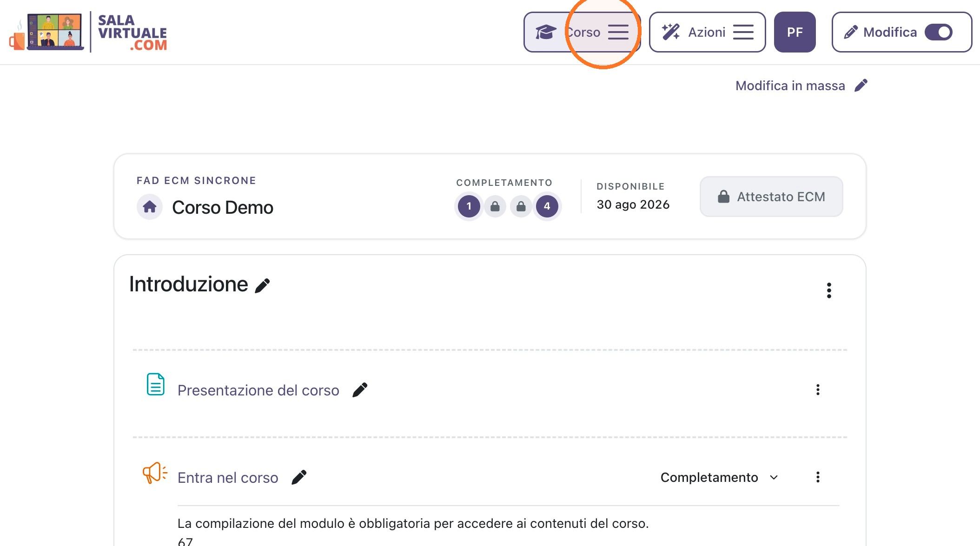Click the Sala Virtuale logo

(88, 32)
